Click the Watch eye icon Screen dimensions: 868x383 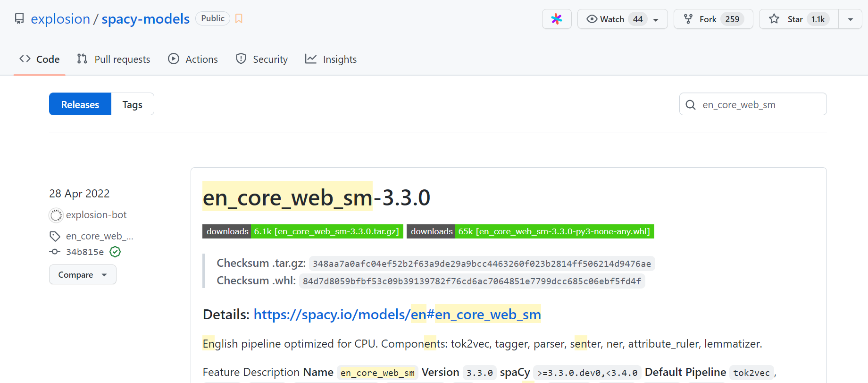tap(592, 19)
